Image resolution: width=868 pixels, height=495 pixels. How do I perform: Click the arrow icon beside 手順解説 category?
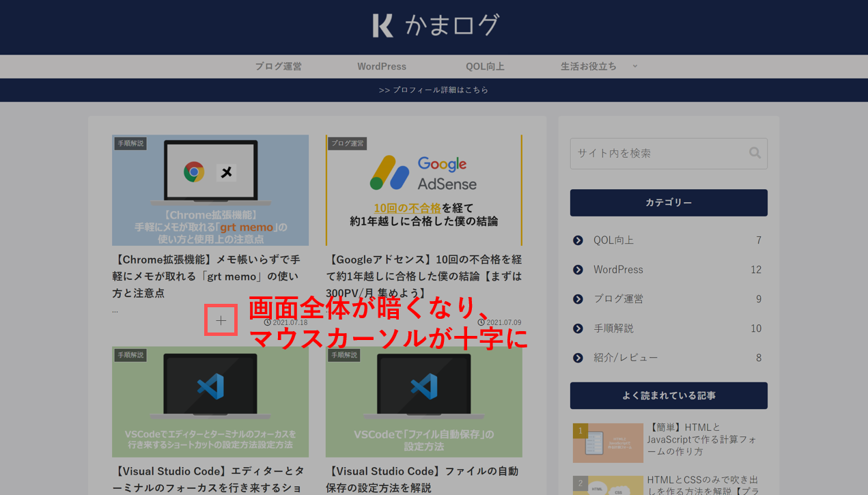click(x=578, y=328)
